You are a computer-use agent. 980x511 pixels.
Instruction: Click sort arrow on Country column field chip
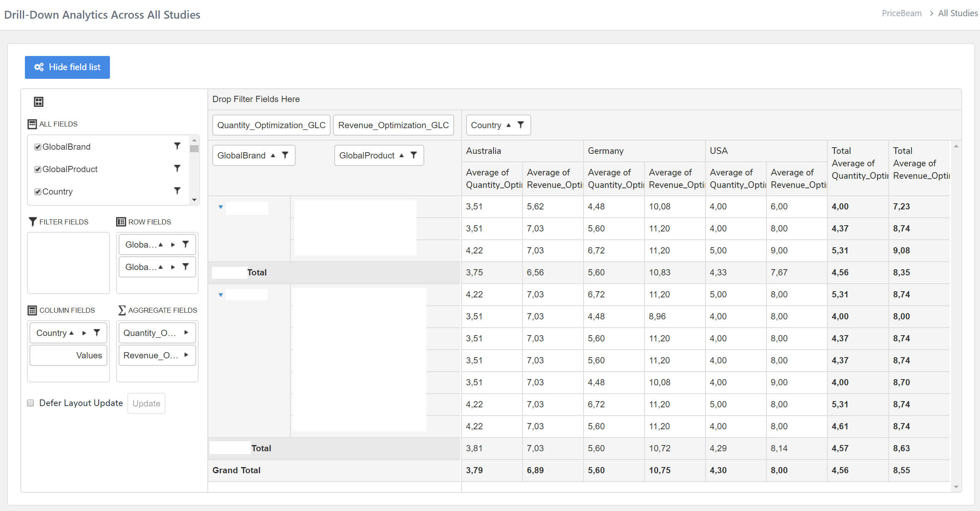click(71, 333)
